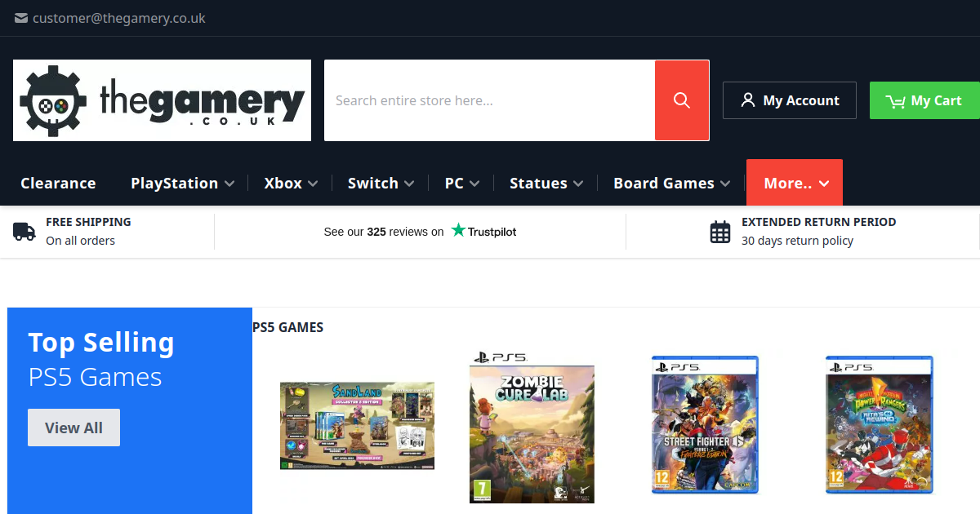This screenshot has height=514, width=980.
Task: Select PlayStation in navigation bar
Action: click(x=174, y=183)
